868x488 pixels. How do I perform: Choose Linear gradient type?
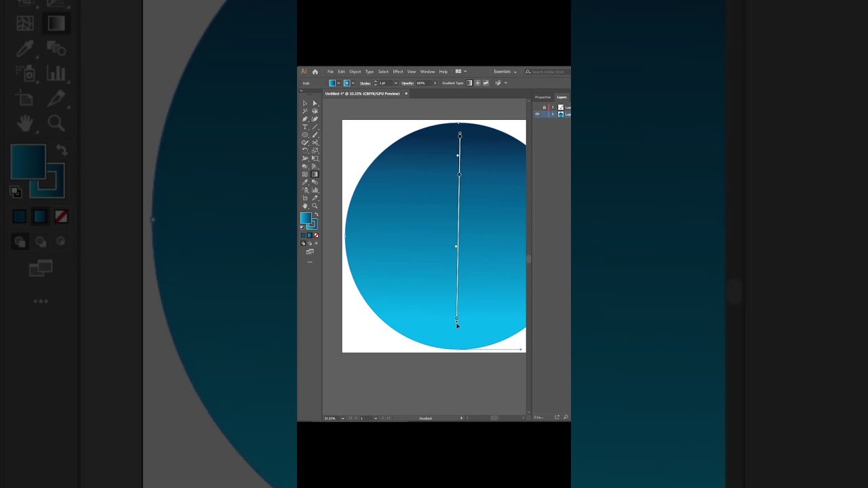point(469,83)
